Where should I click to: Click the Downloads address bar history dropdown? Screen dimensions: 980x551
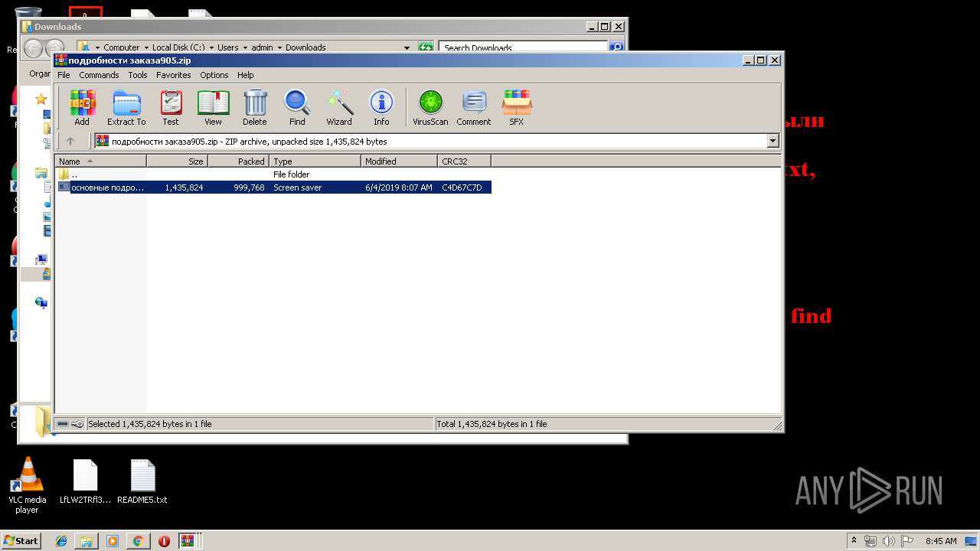click(407, 47)
